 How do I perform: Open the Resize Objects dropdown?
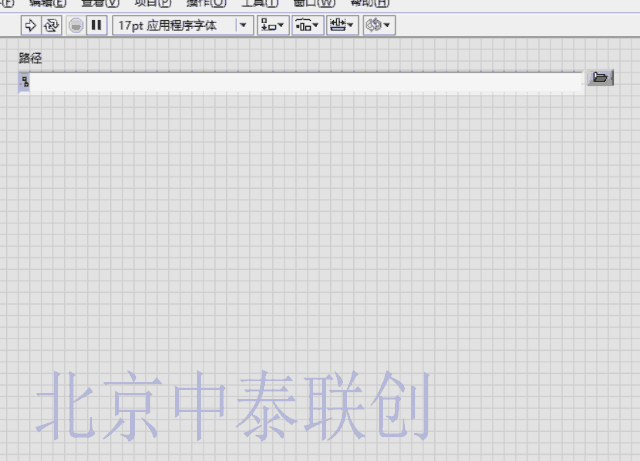tap(342, 25)
